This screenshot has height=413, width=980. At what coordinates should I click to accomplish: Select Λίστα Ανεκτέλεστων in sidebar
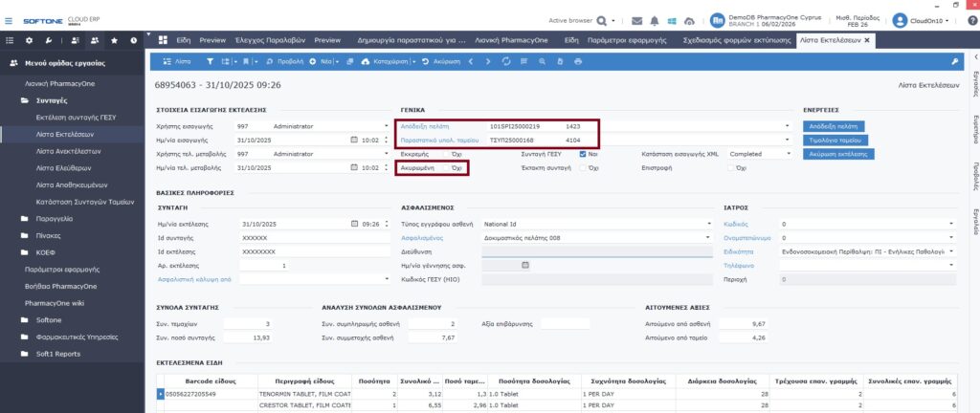[68, 151]
